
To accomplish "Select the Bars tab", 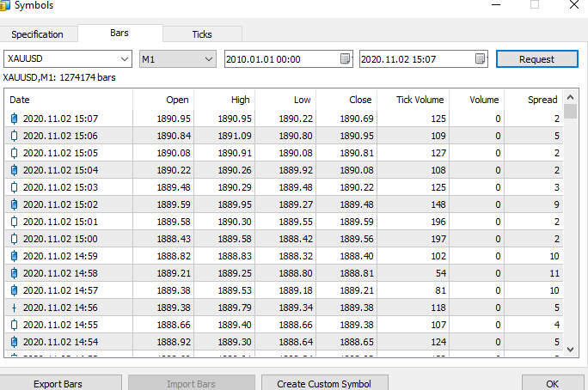I will (x=119, y=33).
